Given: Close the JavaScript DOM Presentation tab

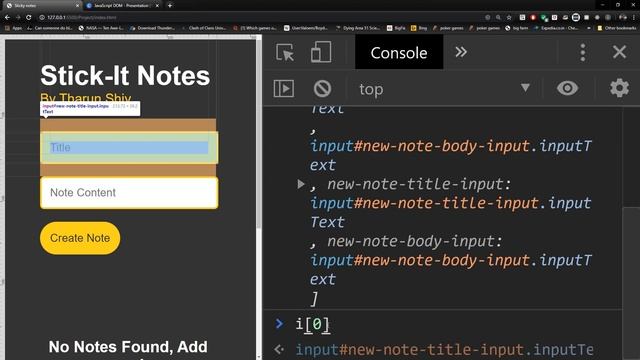Looking at the screenshot, I should click(x=157, y=6).
